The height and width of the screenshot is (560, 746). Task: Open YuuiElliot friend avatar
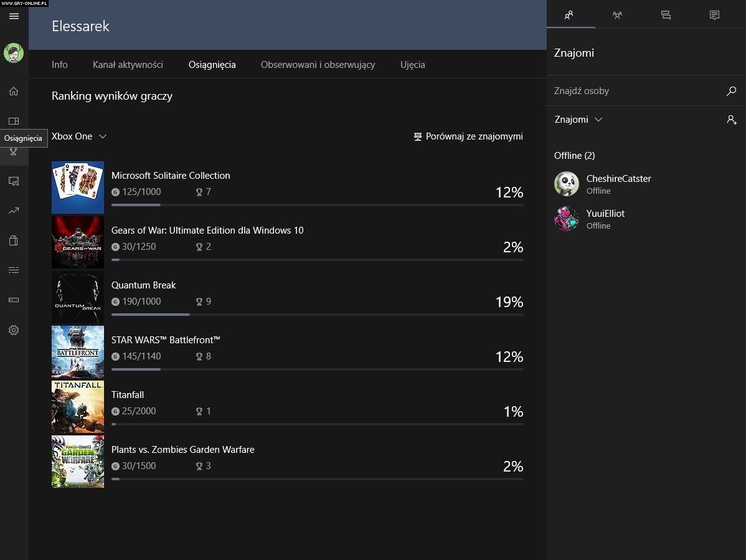[x=567, y=219]
